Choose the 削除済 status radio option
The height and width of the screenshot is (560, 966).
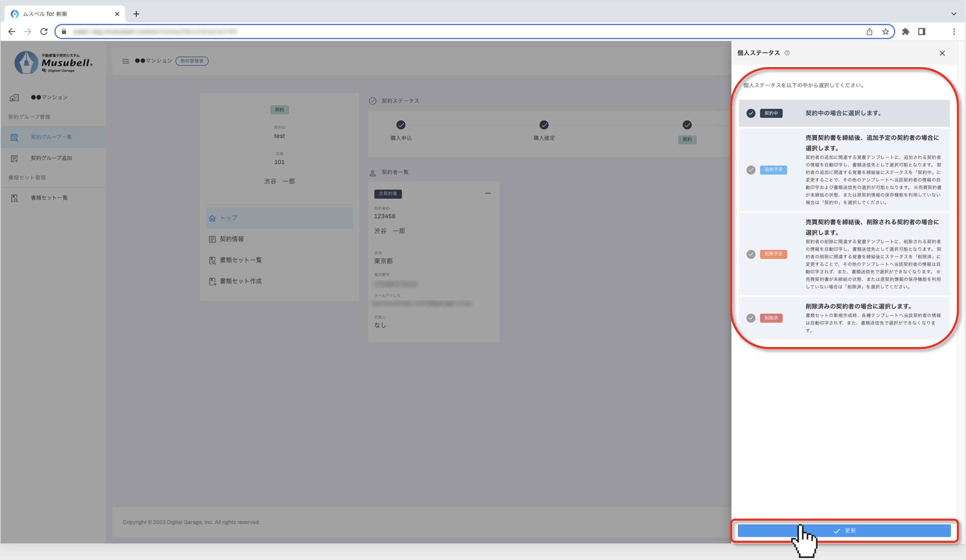[750, 318]
